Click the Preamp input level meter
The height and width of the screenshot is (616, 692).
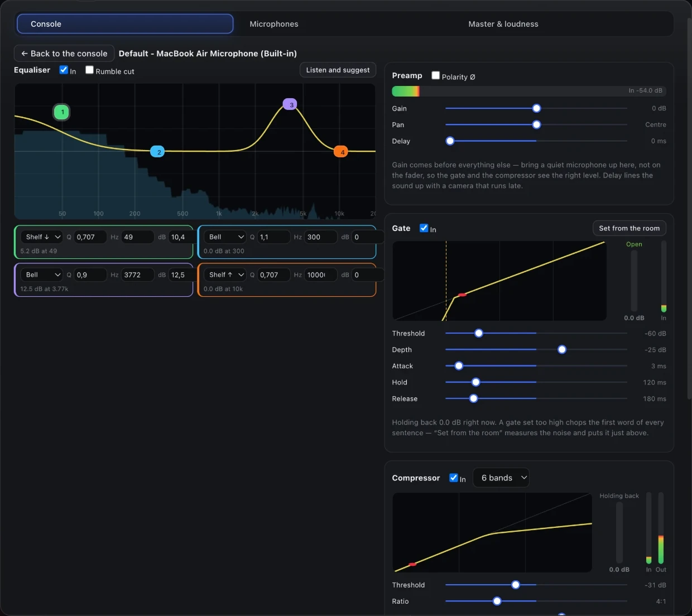pyautogui.click(x=529, y=91)
